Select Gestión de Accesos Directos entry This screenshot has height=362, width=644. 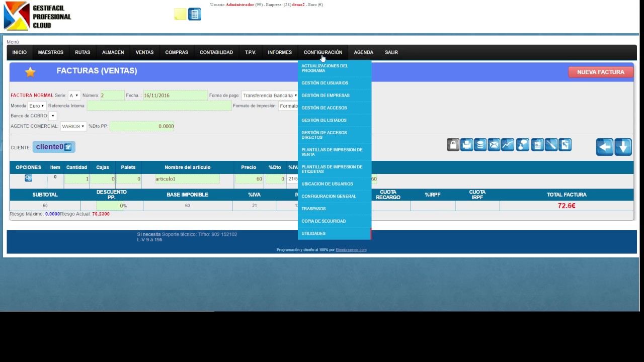(335, 135)
